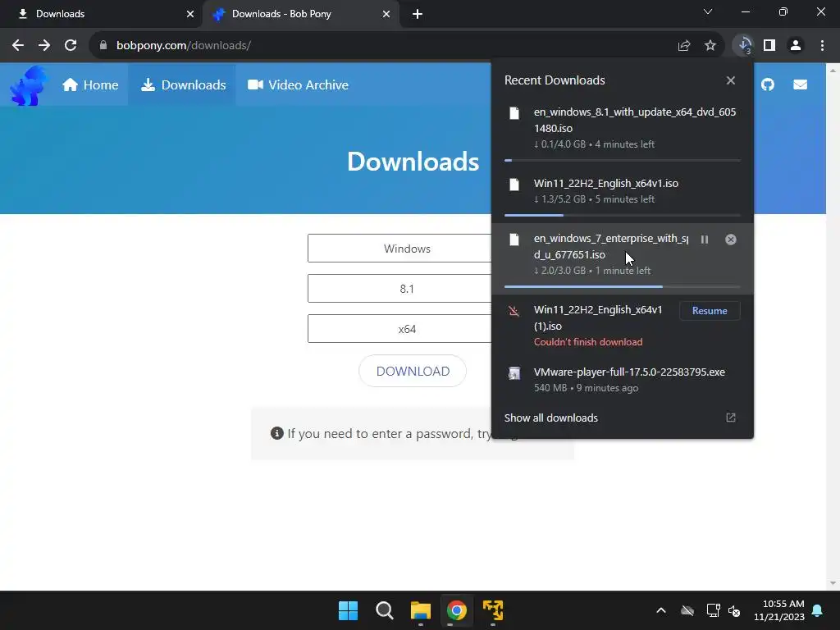Click the Win11_22H2_English_x64v1.iso file icon
840x630 pixels.
point(514,185)
